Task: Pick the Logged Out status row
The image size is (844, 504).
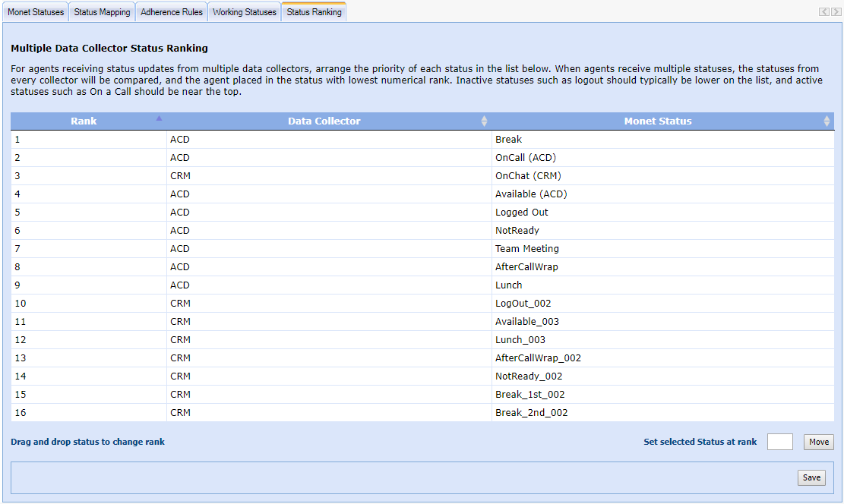Action: (521, 213)
